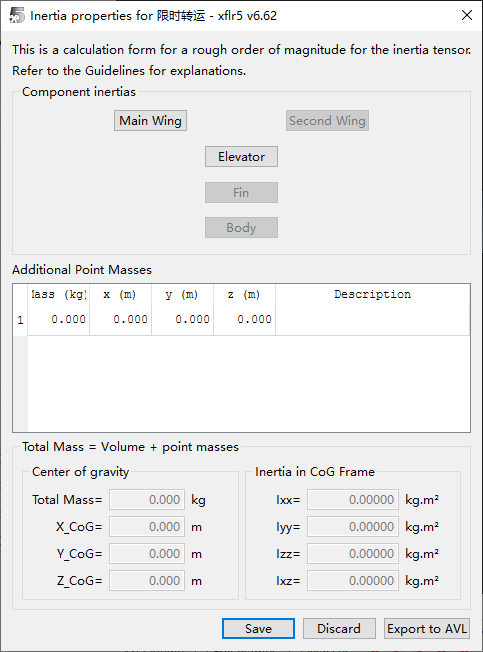Select y (m) cell in row 1
The image size is (483, 652).
pyautogui.click(x=182, y=319)
